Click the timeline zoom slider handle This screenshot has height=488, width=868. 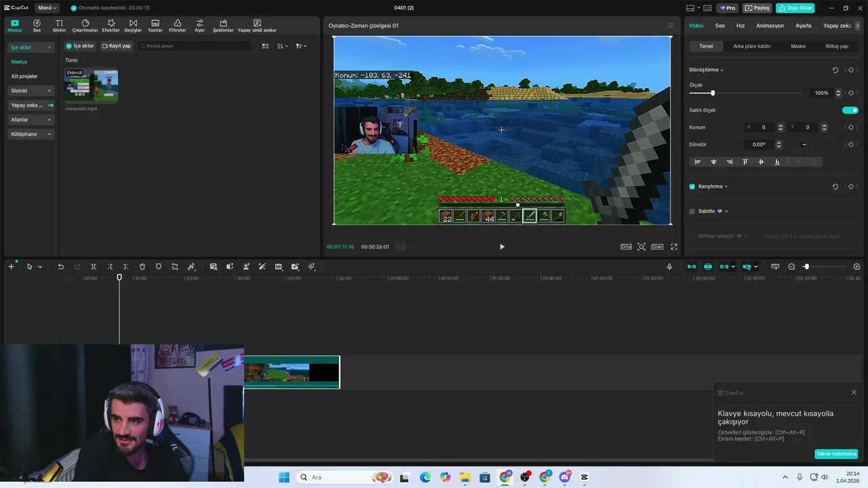tap(806, 267)
